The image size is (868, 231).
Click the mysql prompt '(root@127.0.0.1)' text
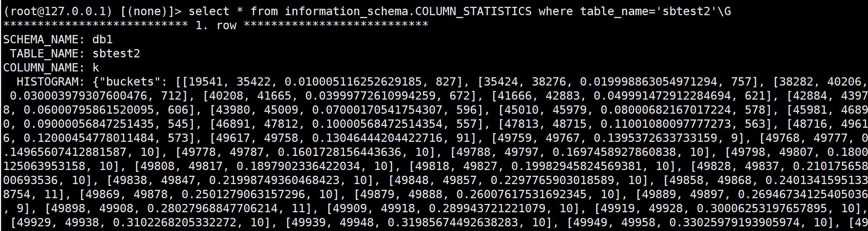57,12
